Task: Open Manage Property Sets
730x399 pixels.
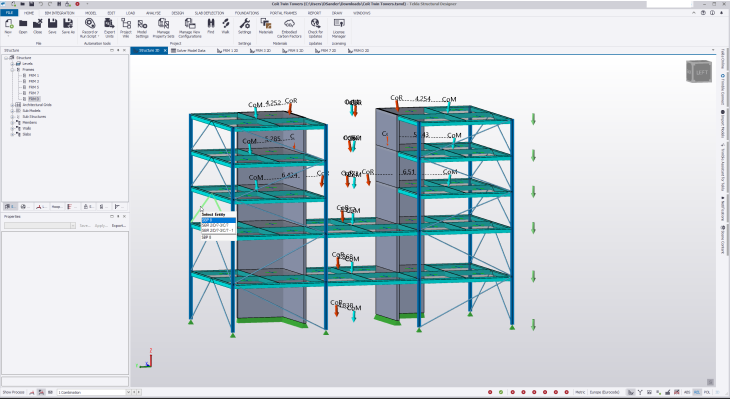Action: pyautogui.click(x=163, y=28)
